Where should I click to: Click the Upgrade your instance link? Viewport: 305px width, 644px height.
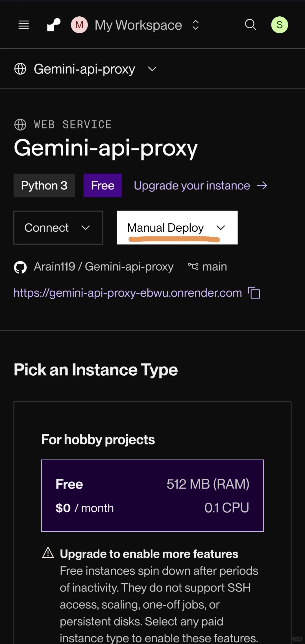pyautogui.click(x=200, y=186)
